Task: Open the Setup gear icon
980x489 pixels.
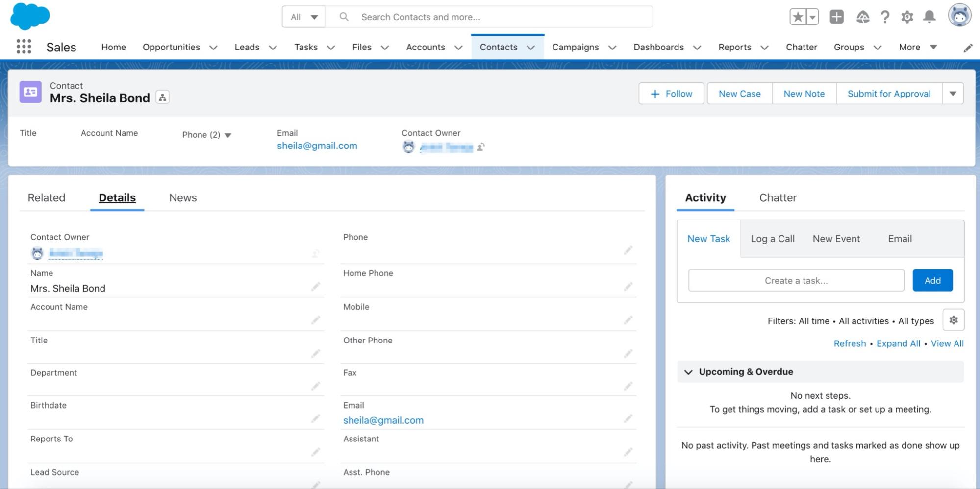Action: 907,17
